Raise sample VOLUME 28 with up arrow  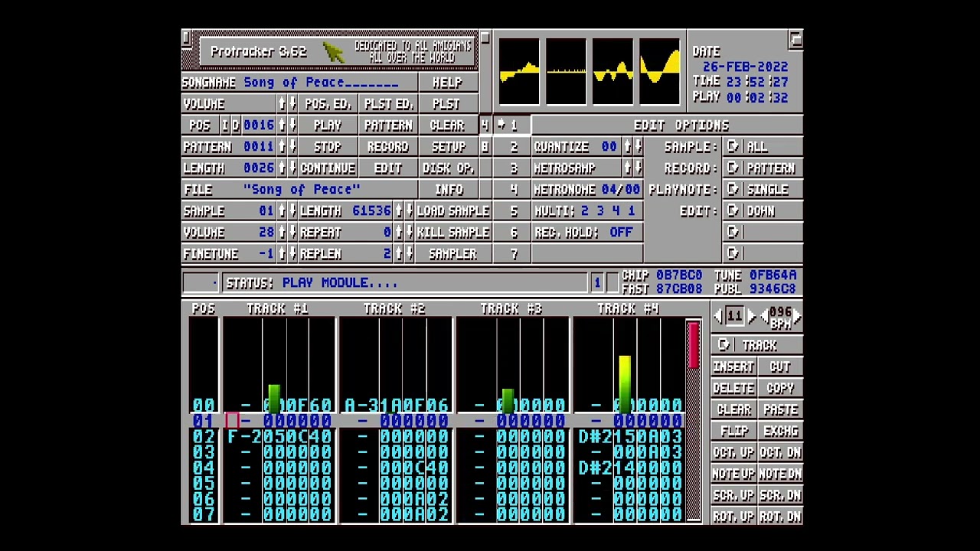click(282, 233)
